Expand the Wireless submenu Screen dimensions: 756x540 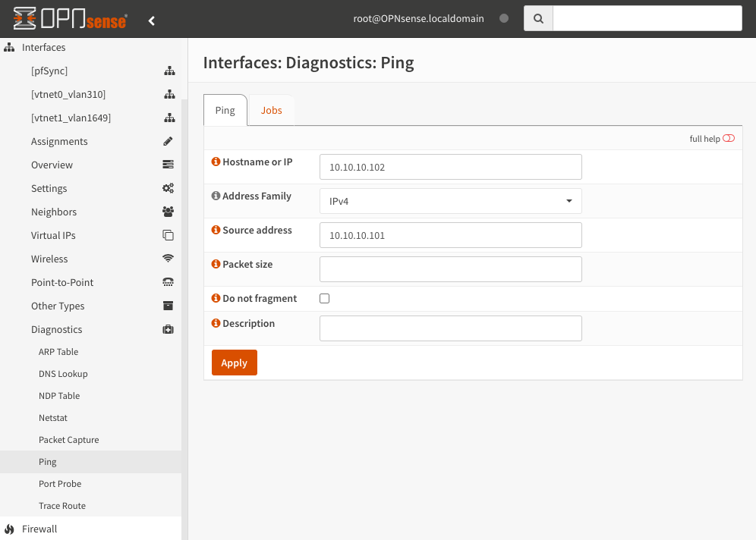pos(49,259)
